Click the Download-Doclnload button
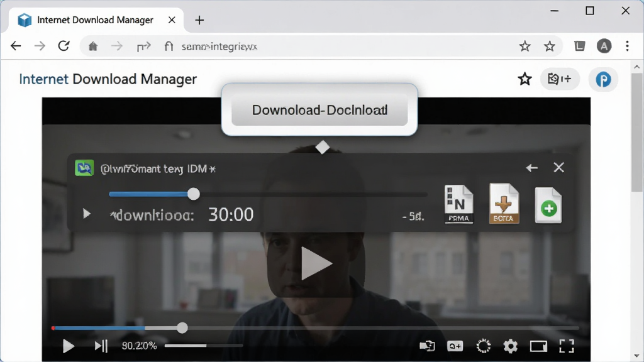 coord(319,110)
